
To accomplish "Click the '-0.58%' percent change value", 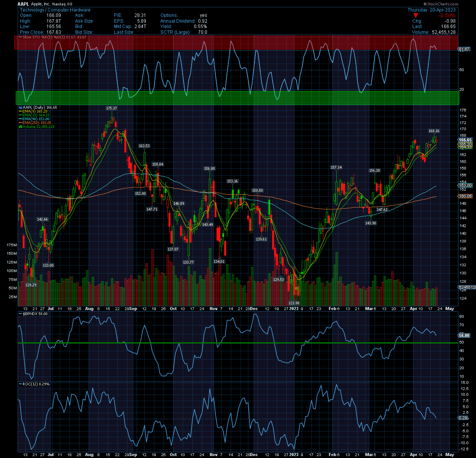I will click(447, 15).
